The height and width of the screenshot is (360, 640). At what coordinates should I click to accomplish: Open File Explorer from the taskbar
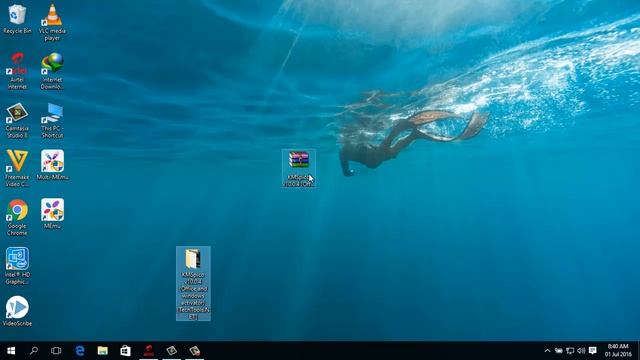(102, 351)
